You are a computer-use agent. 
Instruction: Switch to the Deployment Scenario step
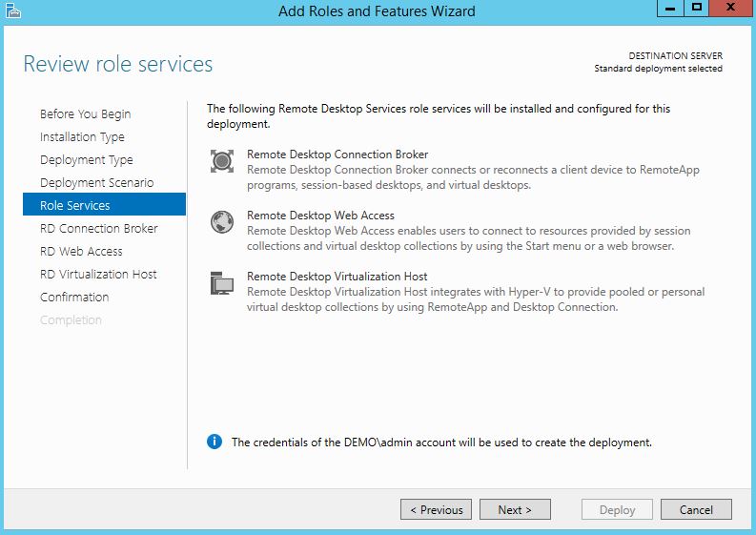tap(96, 183)
